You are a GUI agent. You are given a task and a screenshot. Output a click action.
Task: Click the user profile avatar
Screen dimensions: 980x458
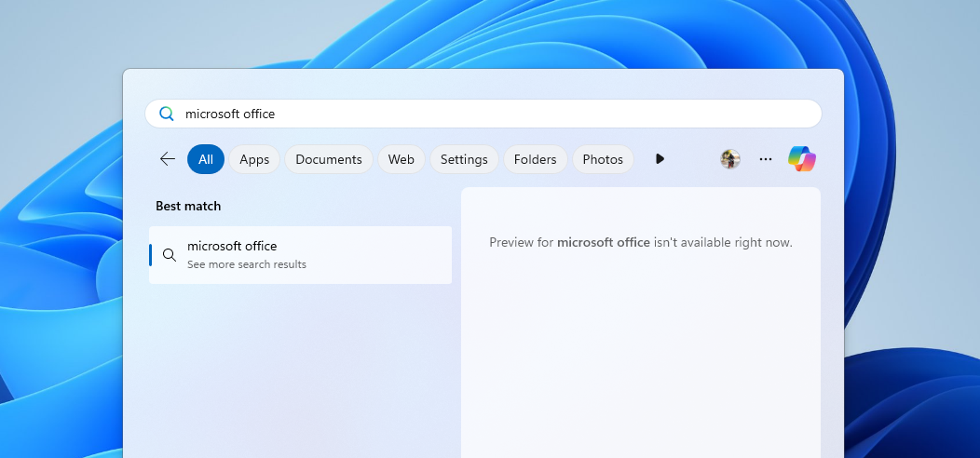[x=730, y=159]
